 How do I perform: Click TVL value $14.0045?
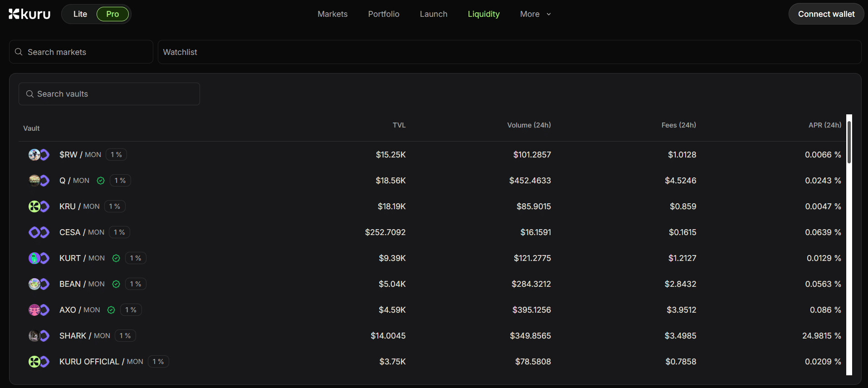(388, 336)
